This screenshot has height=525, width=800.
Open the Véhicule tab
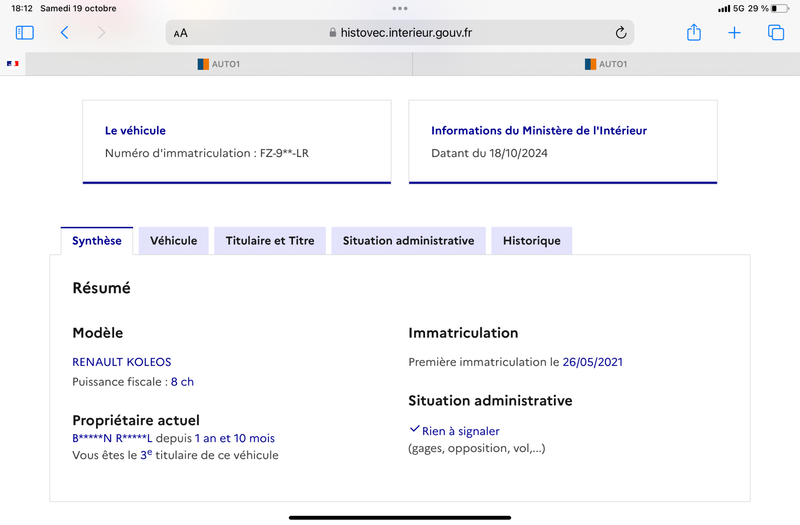click(173, 241)
